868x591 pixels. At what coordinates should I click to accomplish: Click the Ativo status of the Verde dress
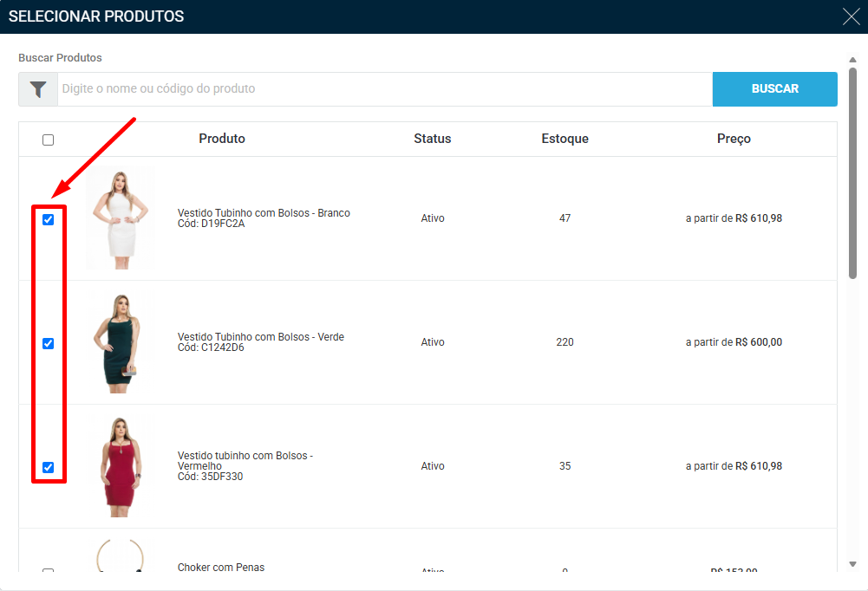[x=433, y=342]
